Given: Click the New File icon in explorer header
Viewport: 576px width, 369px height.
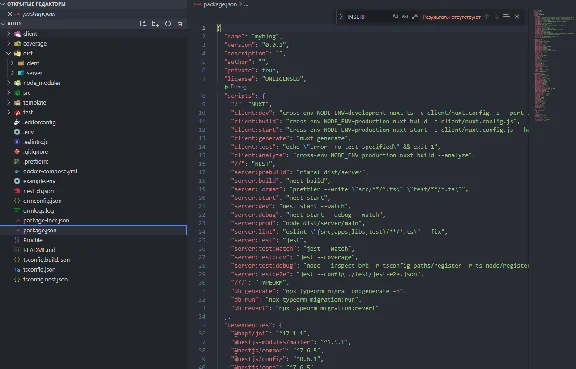Looking at the screenshot, I should [x=143, y=24].
